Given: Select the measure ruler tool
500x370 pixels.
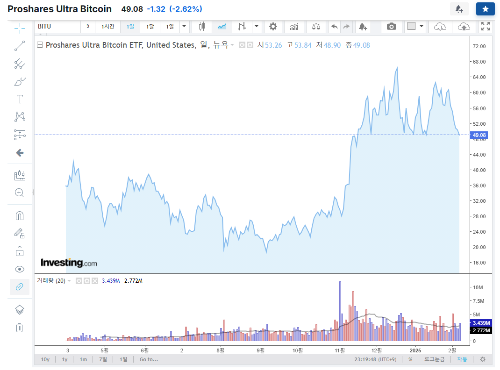Looking at the screenshot, I should [20, 175].
